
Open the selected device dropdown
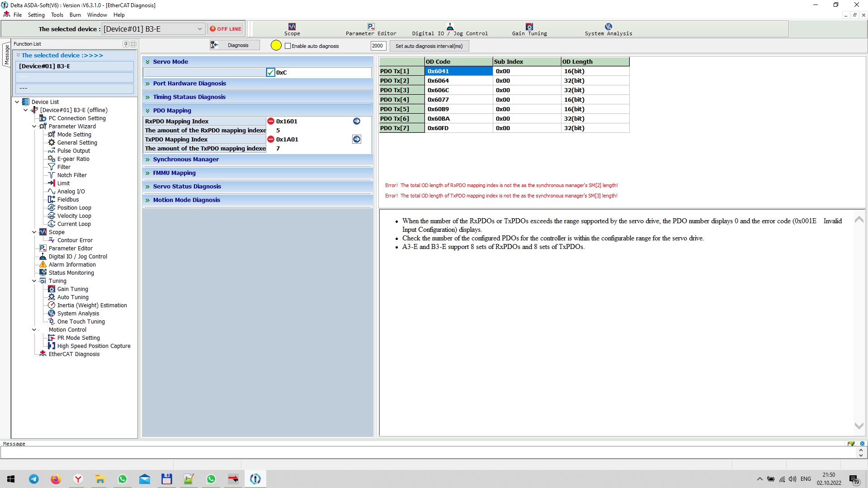click(x=199, y=29)
